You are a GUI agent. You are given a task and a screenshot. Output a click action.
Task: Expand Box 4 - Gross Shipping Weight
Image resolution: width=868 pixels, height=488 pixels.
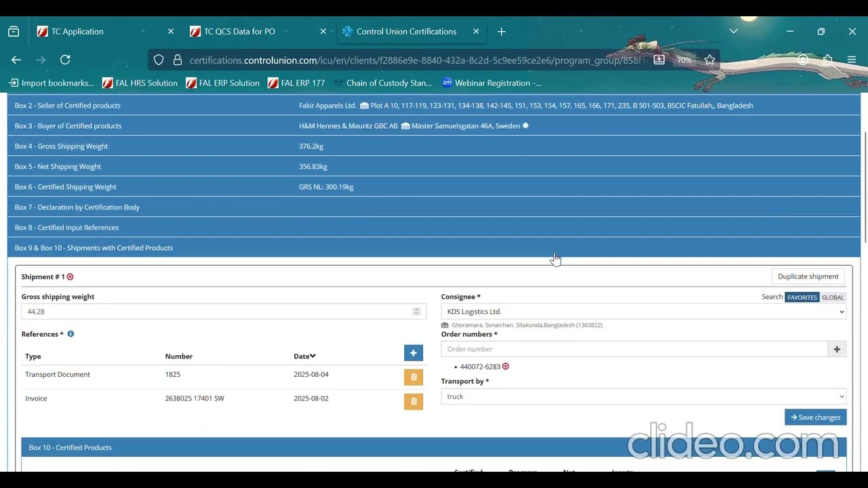(433, 146)
